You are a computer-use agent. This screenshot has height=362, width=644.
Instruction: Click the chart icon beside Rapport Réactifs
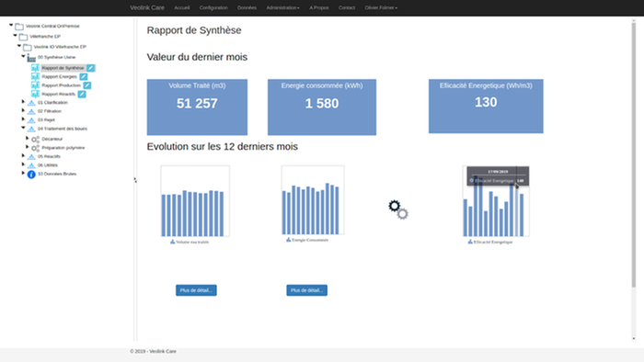point(35,95)
